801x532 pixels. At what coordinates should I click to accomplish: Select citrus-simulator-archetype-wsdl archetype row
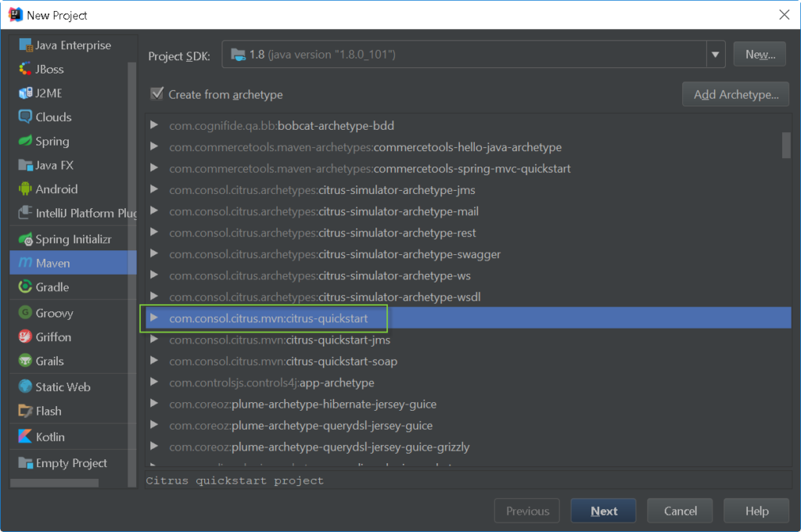[468, 297]
